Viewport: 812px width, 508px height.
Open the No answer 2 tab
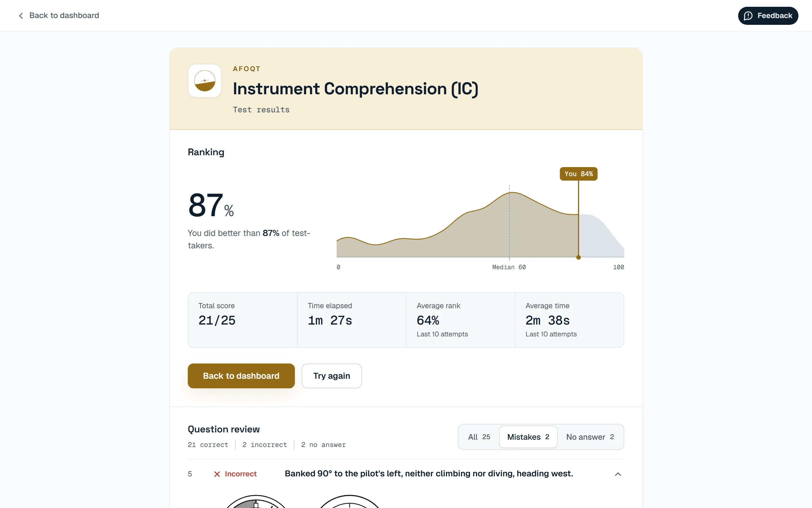pos(590,437)
